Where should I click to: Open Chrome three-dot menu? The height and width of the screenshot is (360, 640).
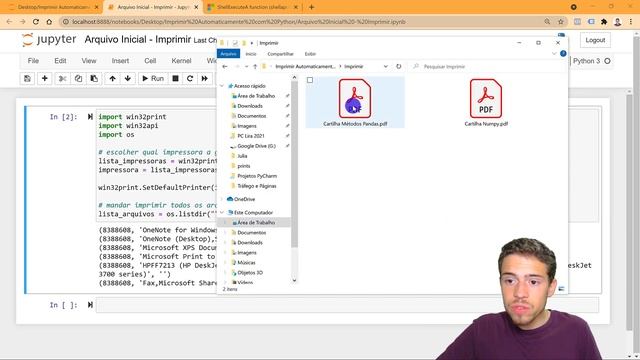pyautogui.click(x=631, y=22)
